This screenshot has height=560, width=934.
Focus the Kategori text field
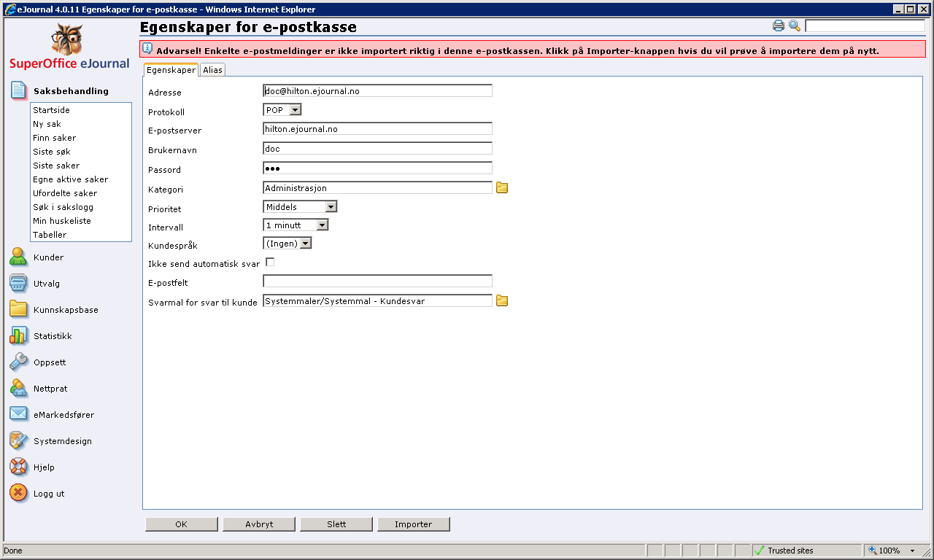click(x=377, y=188)
